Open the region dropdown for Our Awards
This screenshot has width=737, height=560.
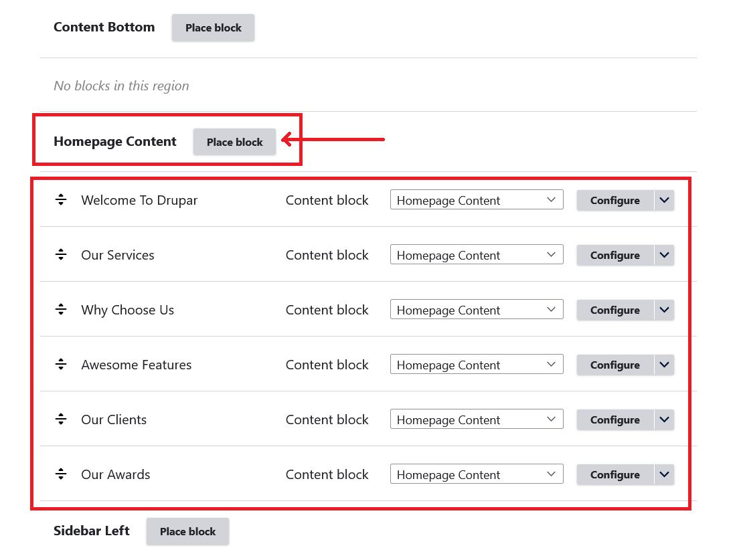pos(476,474)
